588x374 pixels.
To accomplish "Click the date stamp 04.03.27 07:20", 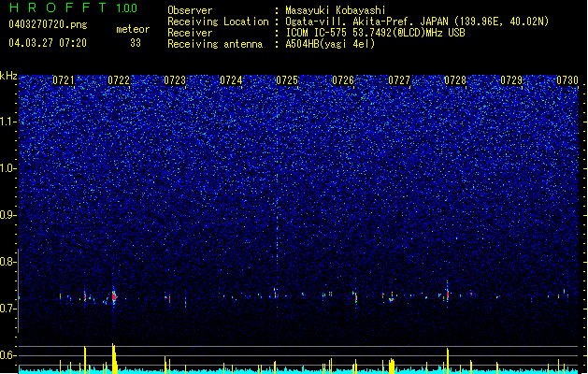I will pyautogui.click(x=48, y=43).
